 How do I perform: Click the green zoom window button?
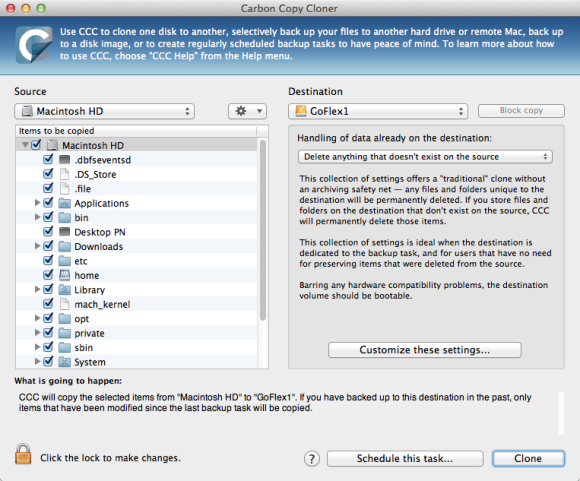pyautogui.click(x=41, y=8)
